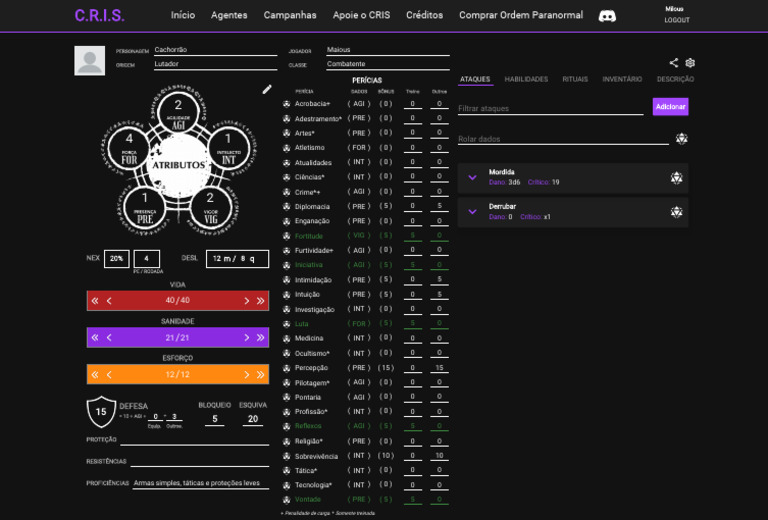Switch to the Habilidades tab
The image size is (768, 520).
coord(526,79)
